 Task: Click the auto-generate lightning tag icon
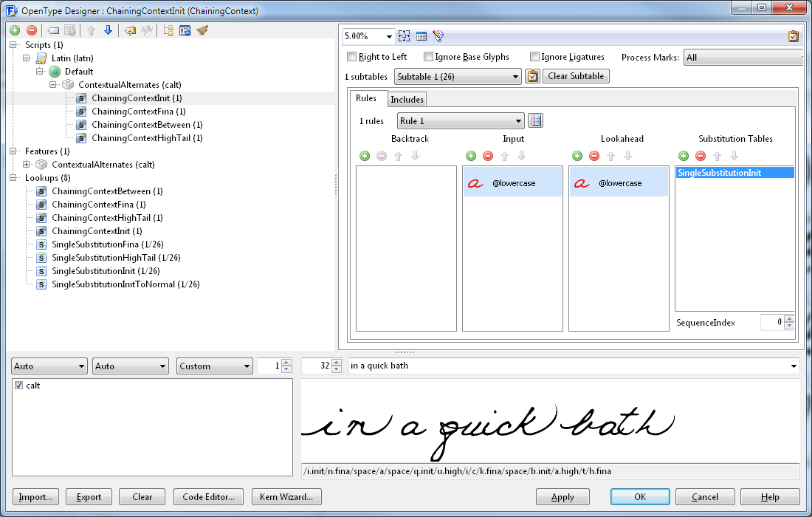pyautogui.click(x=130, y=30)
